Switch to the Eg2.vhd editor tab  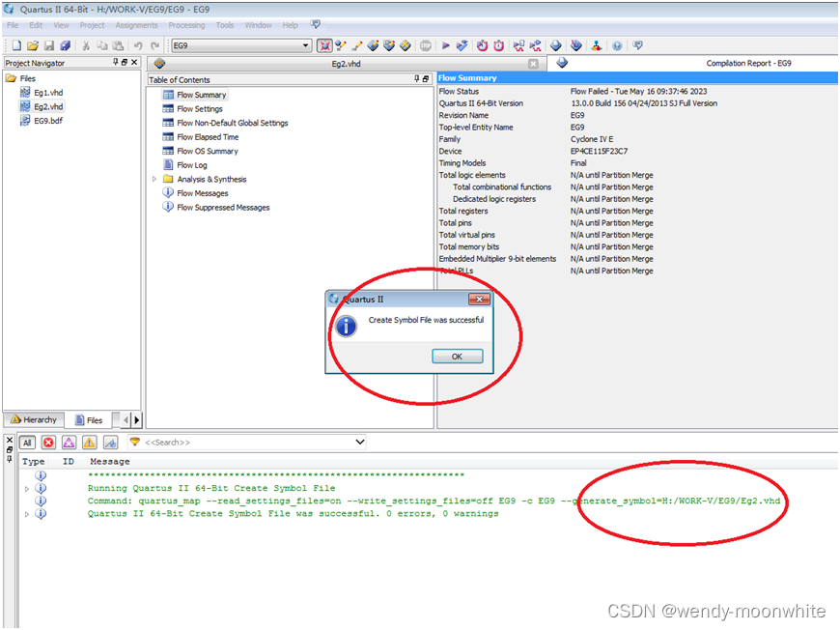[346, 63]
